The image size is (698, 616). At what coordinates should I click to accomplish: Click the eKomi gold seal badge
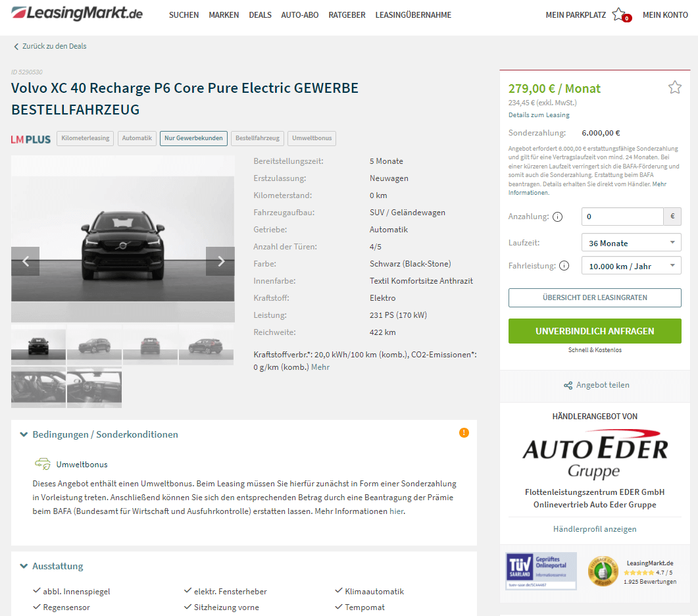pyautogui.click(x=603, y=571)
